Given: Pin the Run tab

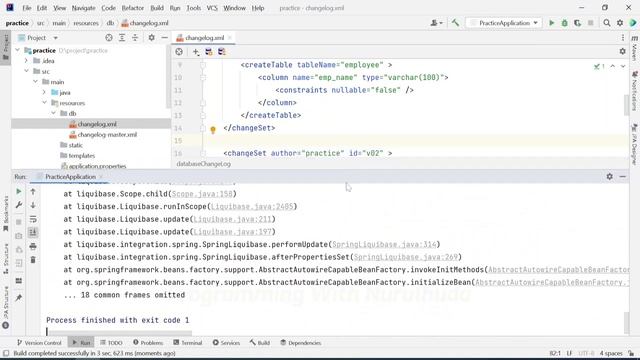Looking at the screenshot, I should pos(19,298).
